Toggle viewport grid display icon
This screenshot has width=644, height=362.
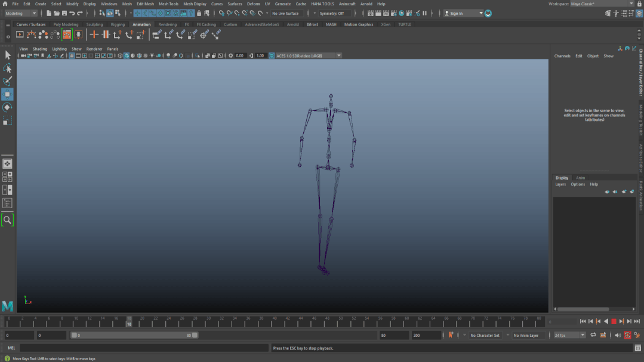point(72,55)
